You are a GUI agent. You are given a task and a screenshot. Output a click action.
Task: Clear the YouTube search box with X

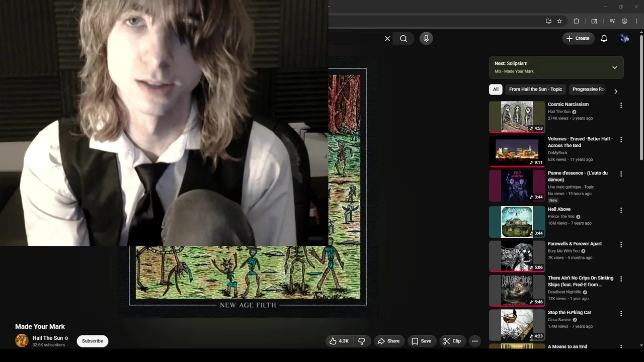(387, 38)
